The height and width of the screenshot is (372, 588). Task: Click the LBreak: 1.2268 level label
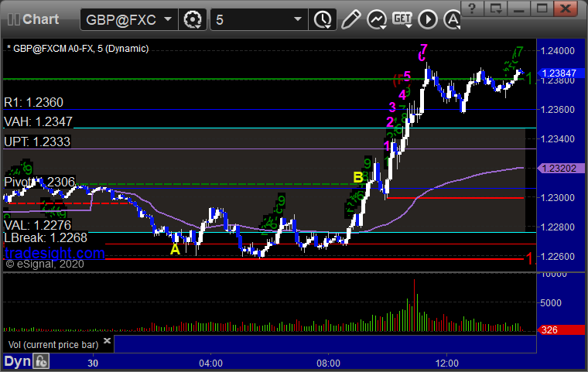click(46, 237)
